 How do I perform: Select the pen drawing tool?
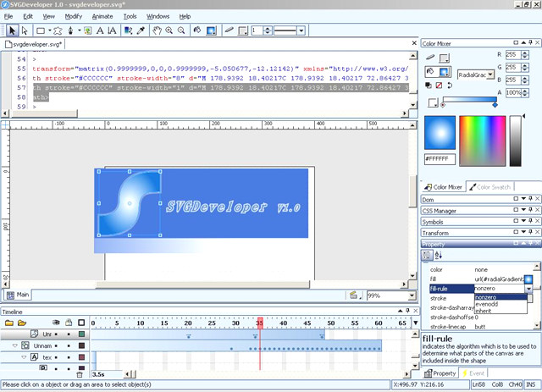71,30
